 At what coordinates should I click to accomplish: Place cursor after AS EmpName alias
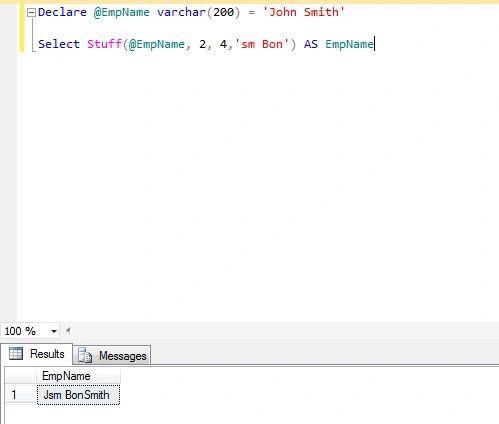374,44
